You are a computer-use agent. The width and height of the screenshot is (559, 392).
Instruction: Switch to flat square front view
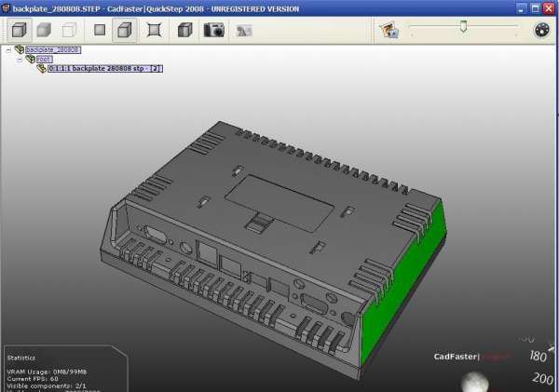[100, 30]
